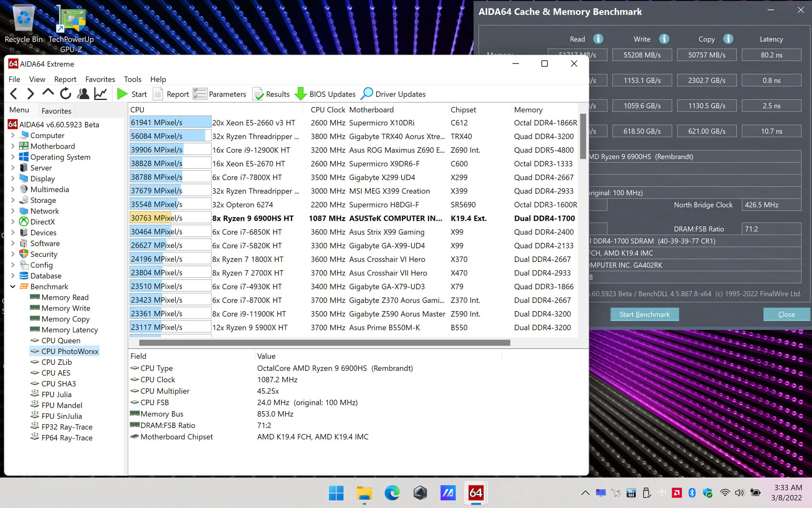Show hidden icons chevron in system tray
Image resolution: width=812 pixels, height=508 pixels.
585,493
